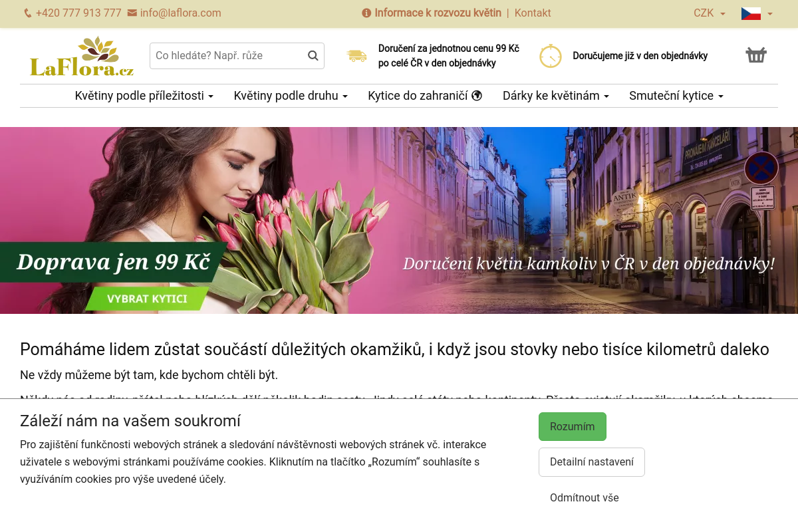This screenshot has height=532, width=798.
Task: Click the globe icon next to Kytice do zahraničí
Action: pos(477,96)
